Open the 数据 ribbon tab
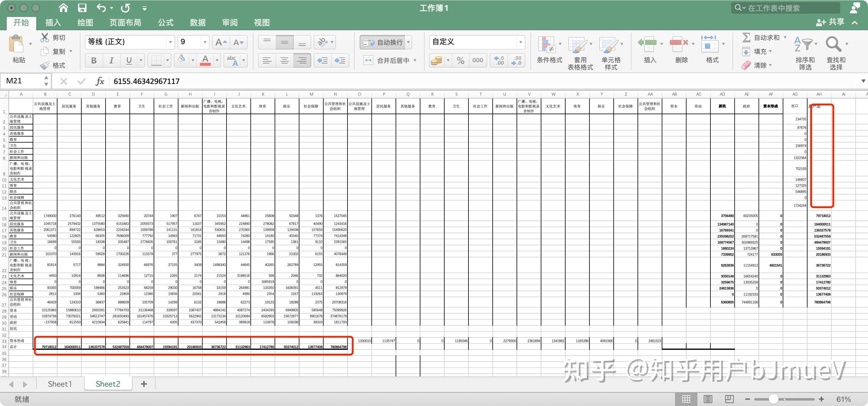This screenshot has height=406, width=868. point(197,23)
